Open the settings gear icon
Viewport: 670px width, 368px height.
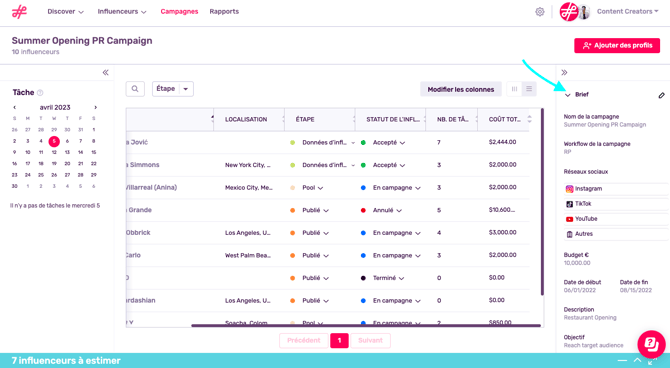[540, 12]
